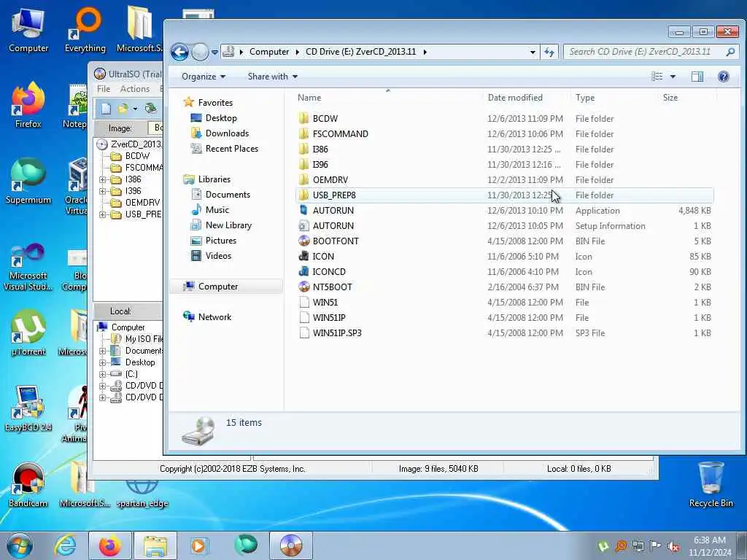The width and height of the screenshot is (747, 560).
Task: Click the Explorer Help question mark icon
Action: pos(723,77)
